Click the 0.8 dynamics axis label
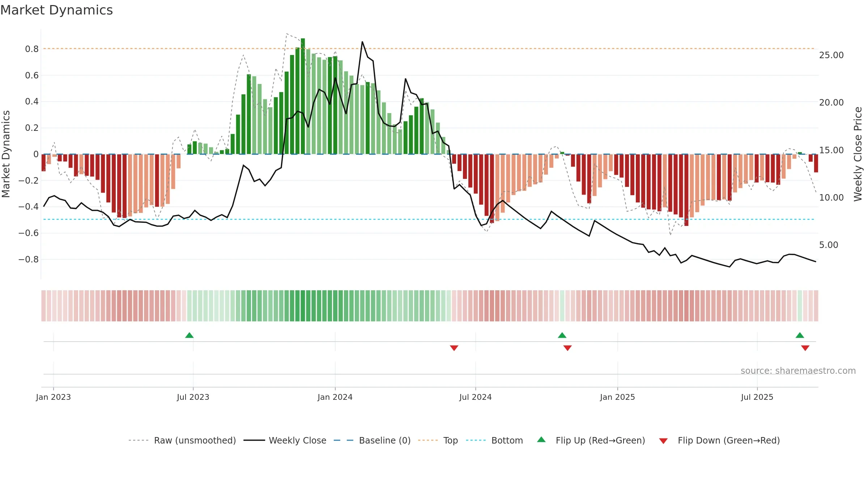868x488 pixels. point(32,49)
